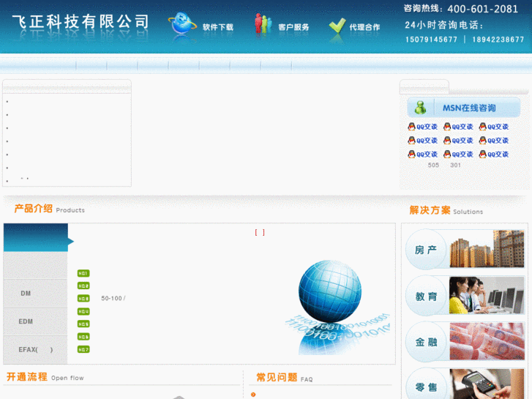Click the phone number 18942238677

[x=498, y=40]
